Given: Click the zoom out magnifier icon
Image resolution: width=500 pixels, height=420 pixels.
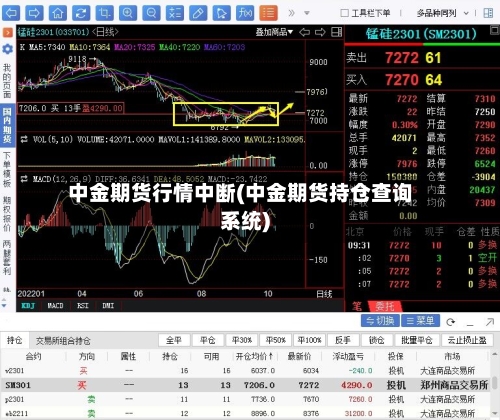Looking at the screenshot, I should [x=151, y=13].
